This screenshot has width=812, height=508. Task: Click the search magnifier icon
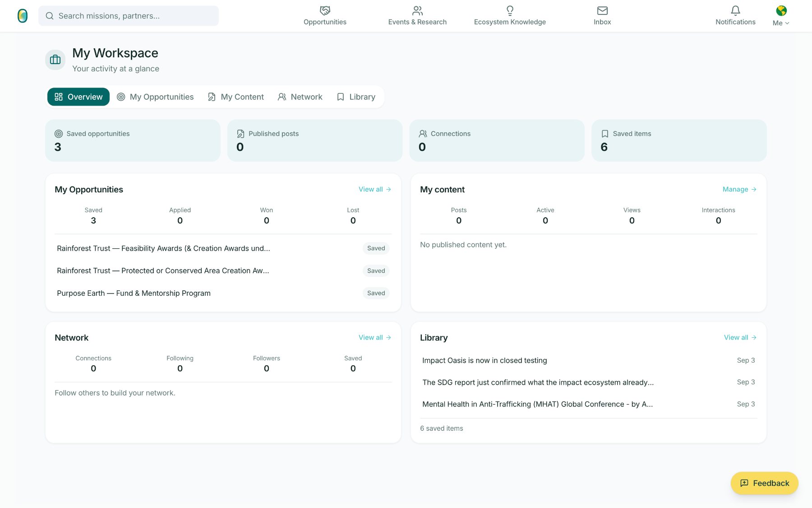point(50,16)
